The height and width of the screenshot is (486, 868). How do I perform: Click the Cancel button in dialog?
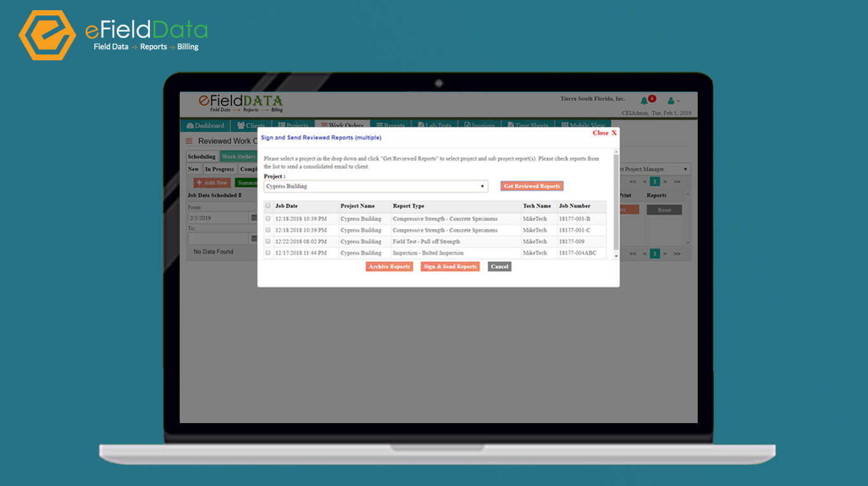(499, 267)
